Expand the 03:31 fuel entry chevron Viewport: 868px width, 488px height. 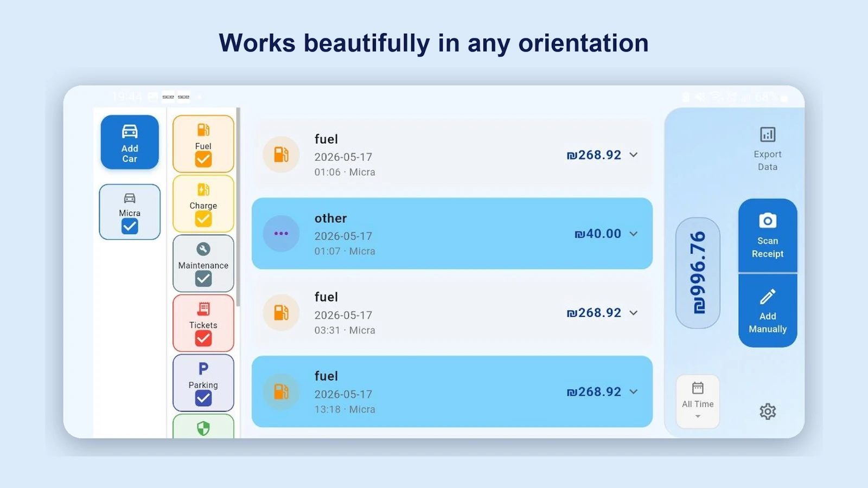coord(634,313)
